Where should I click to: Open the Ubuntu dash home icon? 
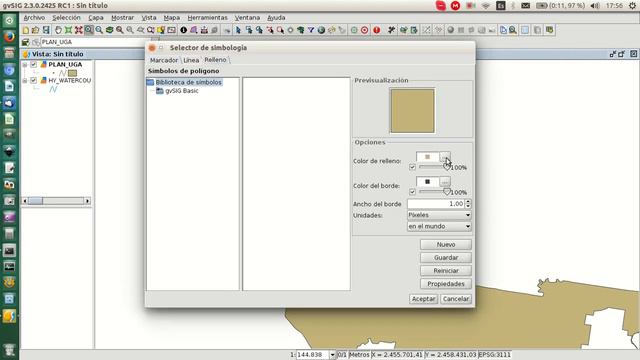9,20
